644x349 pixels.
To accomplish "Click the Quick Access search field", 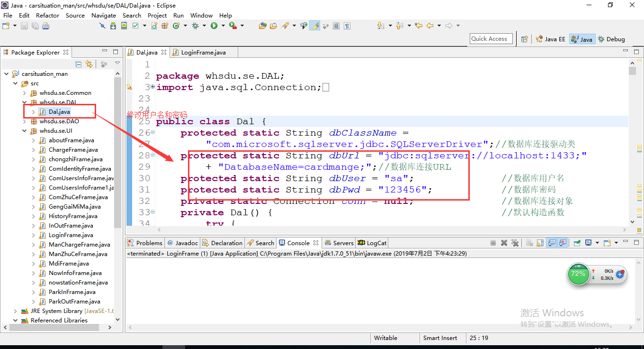I will tap(491, 39).
